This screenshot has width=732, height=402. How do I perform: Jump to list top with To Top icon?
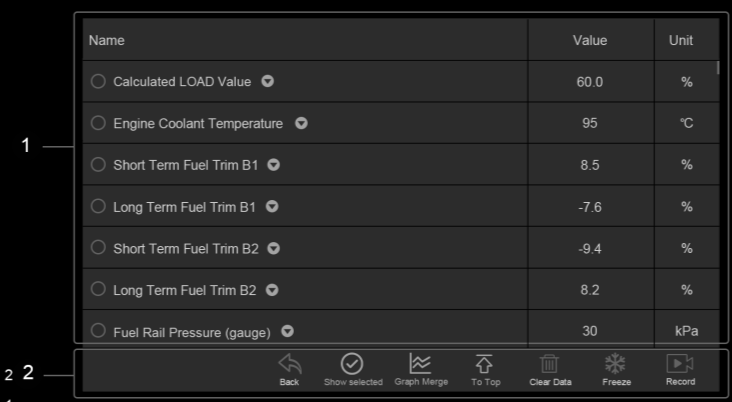click(484, 364)
